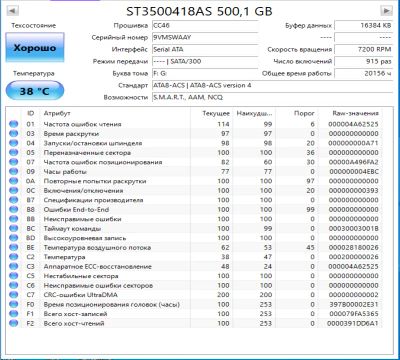This screenshot has height=360, width=400.
Task: Click the firmware field CC46
Action: (x=205, y=25)
